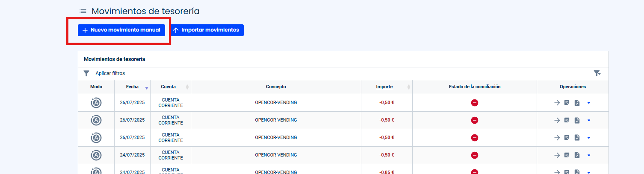Sort by Cuenta column header
The width and height of the screenshot is (644, 174).
(168, 87)
